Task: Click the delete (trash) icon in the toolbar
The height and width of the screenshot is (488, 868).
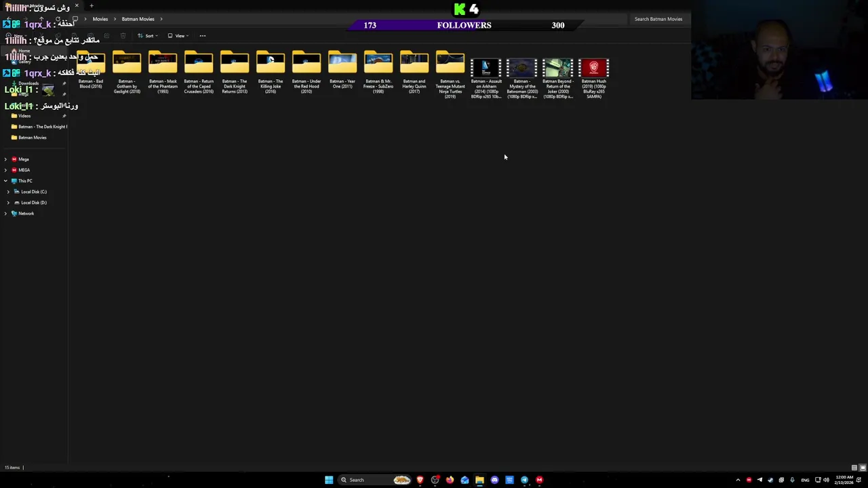Action: tap(123, 36)
